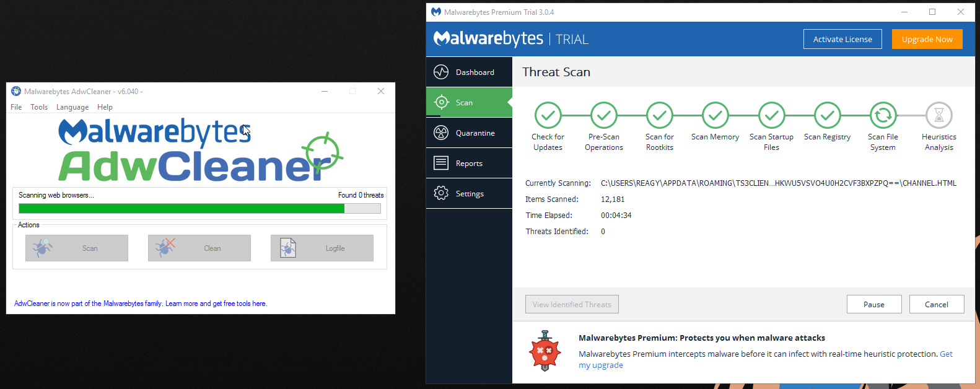Image resolution: width=980 pixels, height=389 pixels.
Task: Select the Scan tab in Malwarebytes sidebar
Action: coord(469,102)
